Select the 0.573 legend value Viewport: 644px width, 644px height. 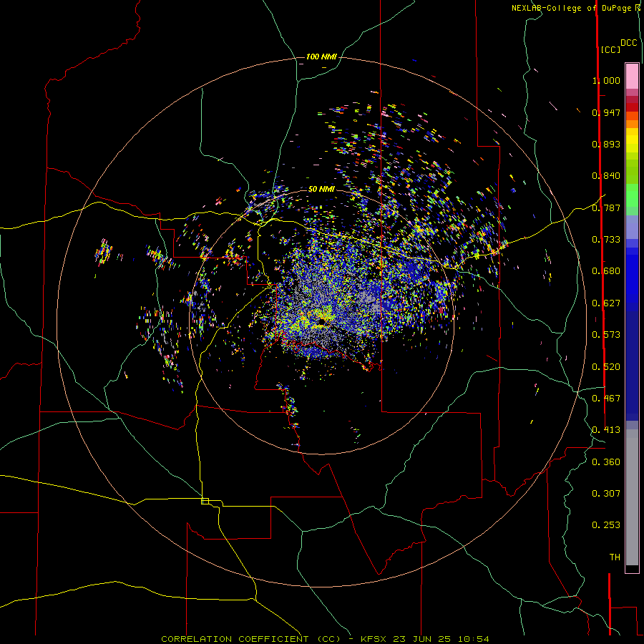(x=606, y=335)
